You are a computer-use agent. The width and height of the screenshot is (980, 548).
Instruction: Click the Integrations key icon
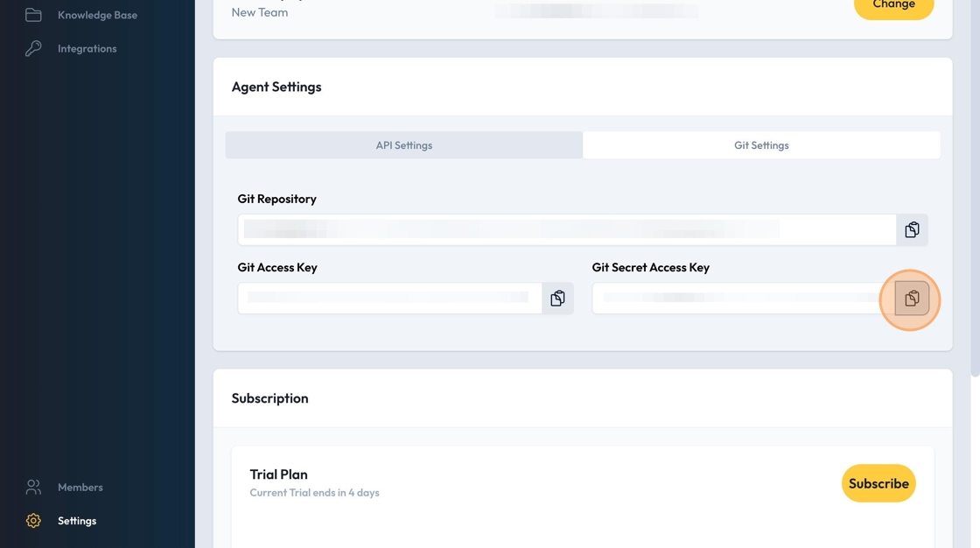(x=33, y=48)
